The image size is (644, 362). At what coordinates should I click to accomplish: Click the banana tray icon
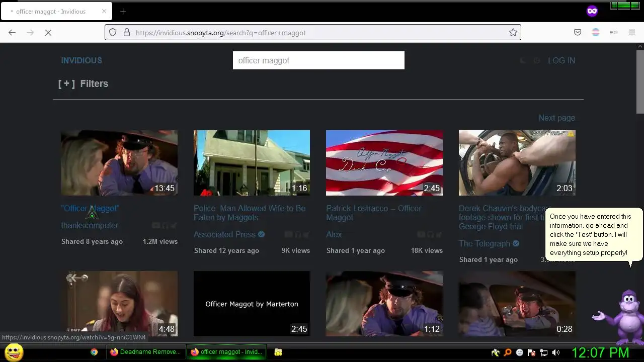coord(496,352)
